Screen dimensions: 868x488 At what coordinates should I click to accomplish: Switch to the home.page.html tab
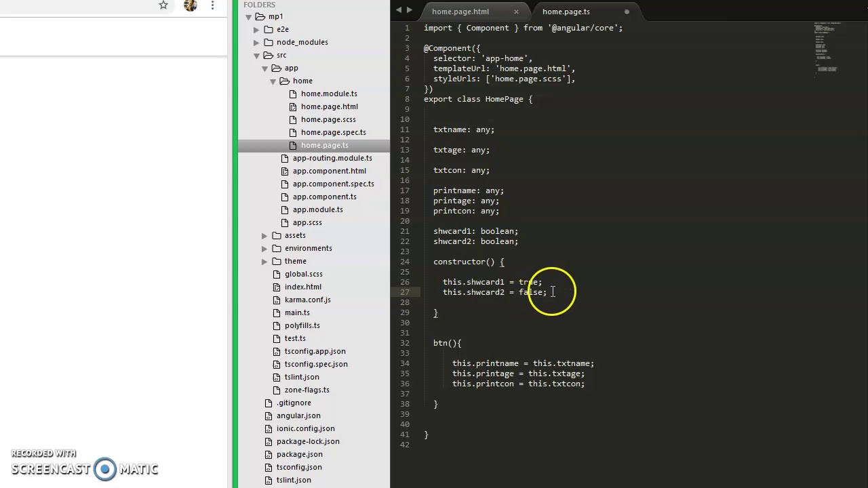(x=460, y=12)
